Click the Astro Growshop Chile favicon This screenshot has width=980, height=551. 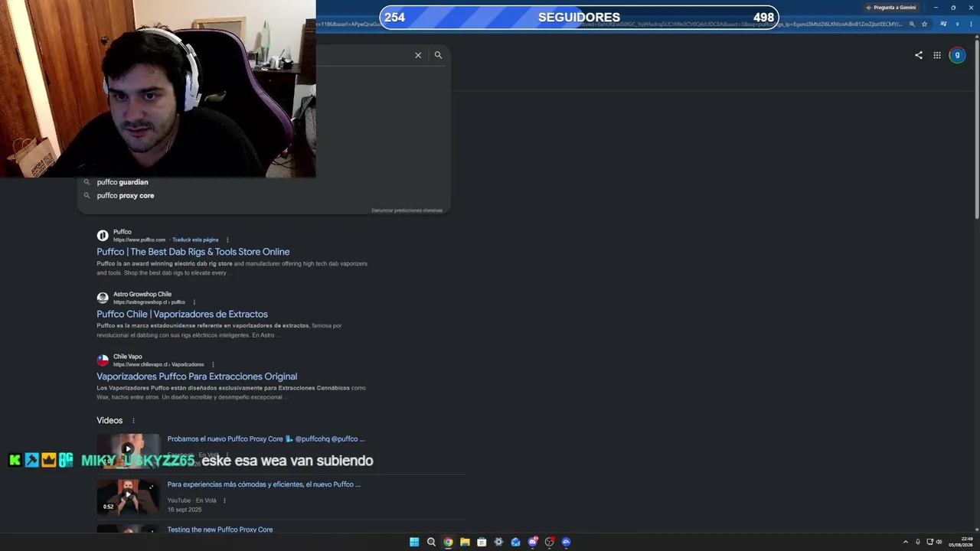pyautogui.click(x=103, y=298)
